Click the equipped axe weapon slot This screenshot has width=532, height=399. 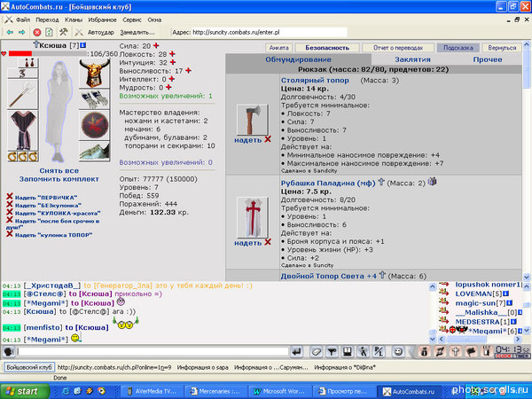click(22, 95)
